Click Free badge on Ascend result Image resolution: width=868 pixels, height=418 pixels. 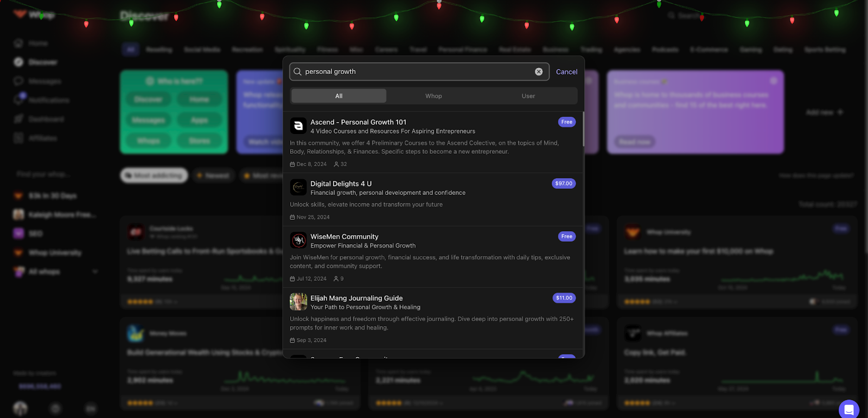[x=567, y=122]
